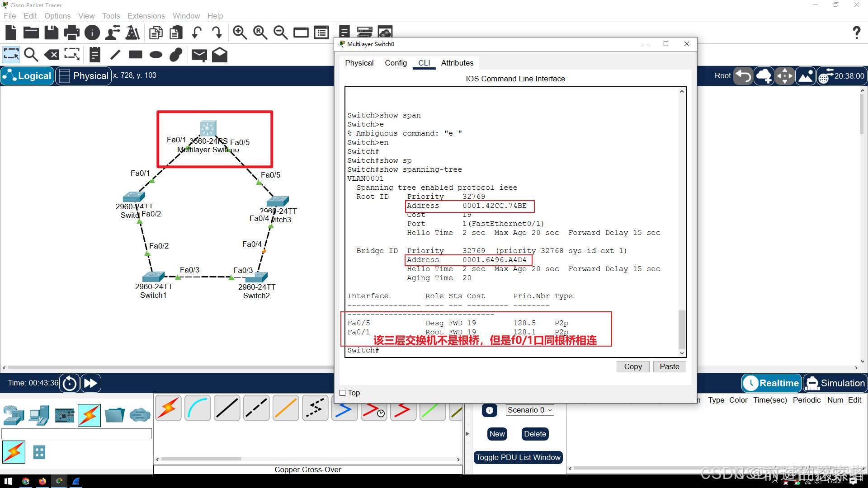Select the Multiuser Connection cloud icon
Image resolution: width=868 pixels, height=488 pixels.
(140, 415)
